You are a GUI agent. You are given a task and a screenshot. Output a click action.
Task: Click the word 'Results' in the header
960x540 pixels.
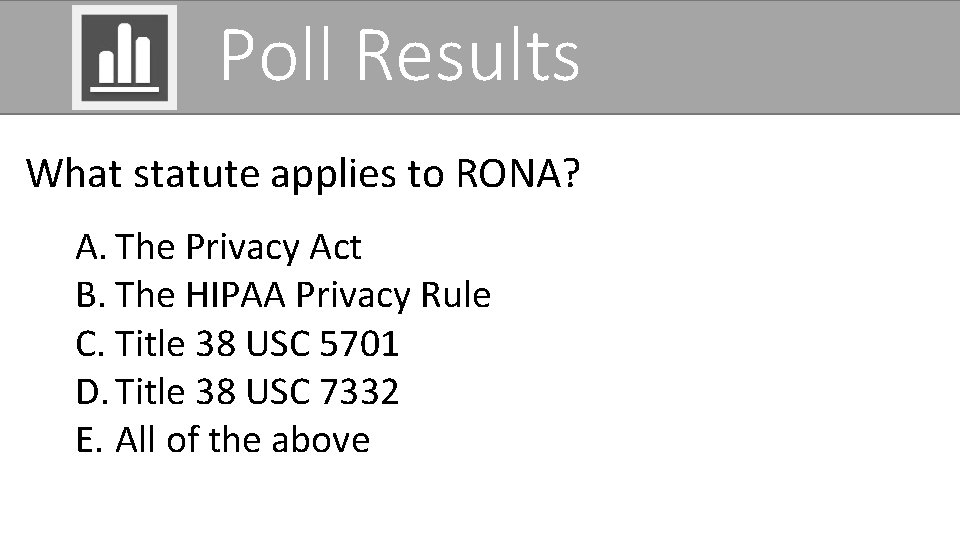pos(467,55)
